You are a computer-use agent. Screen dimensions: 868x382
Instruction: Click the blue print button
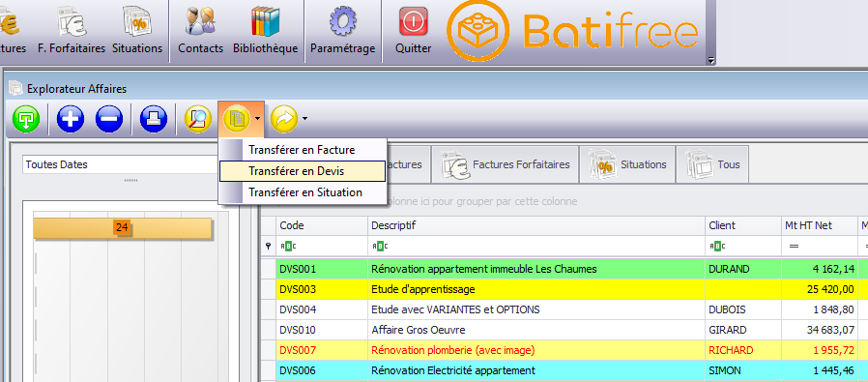click(154, 119)
